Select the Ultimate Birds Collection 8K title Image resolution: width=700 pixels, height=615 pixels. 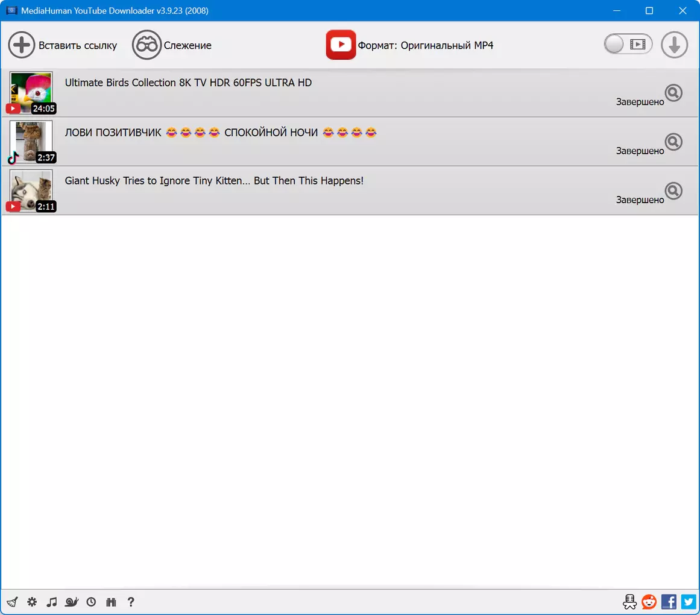(x=188, y=83)
